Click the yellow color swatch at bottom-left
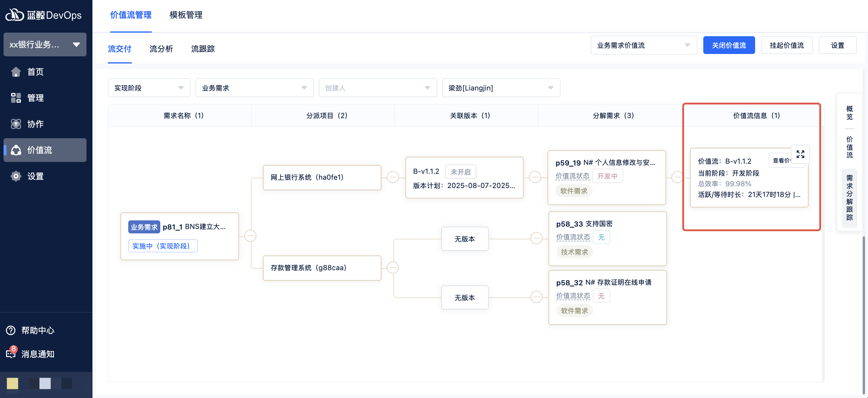868x398 pixels. pyautogui.click(x=12, y=383)
